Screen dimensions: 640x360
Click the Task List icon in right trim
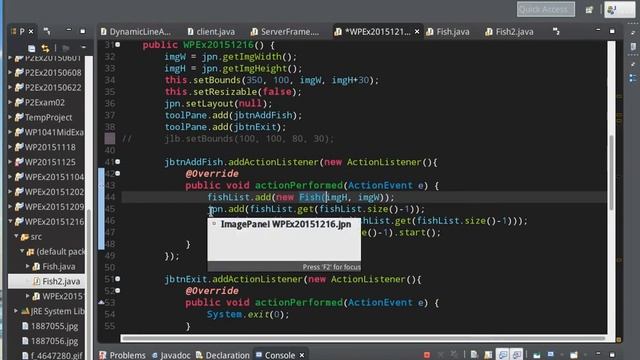coord(633,47)
